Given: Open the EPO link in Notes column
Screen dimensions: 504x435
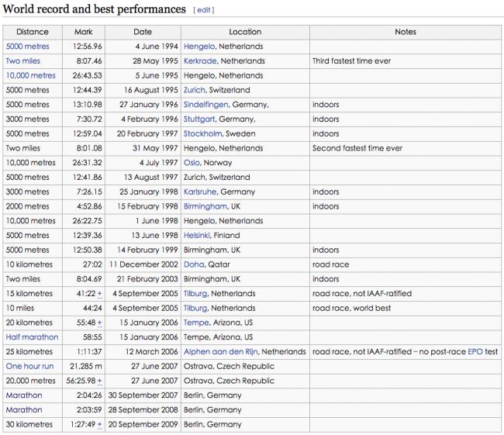Looking at the screenshot, I should [x=475, y=352].
